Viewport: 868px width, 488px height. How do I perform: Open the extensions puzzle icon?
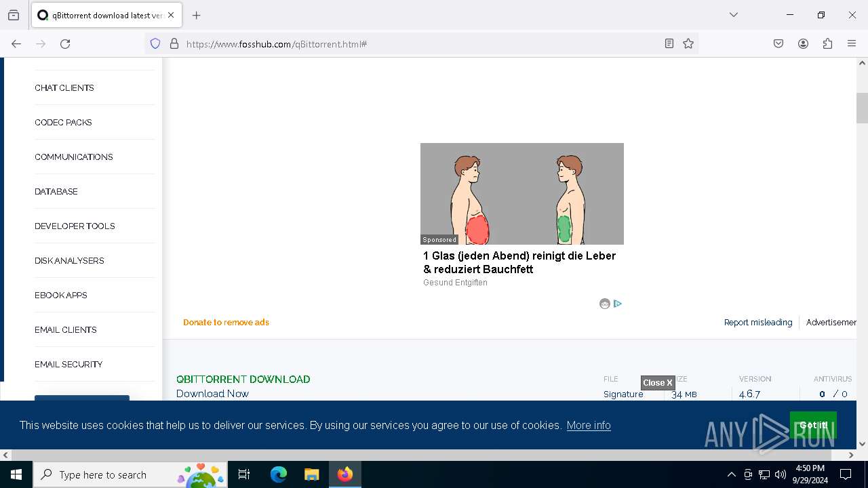coord(827,43)
